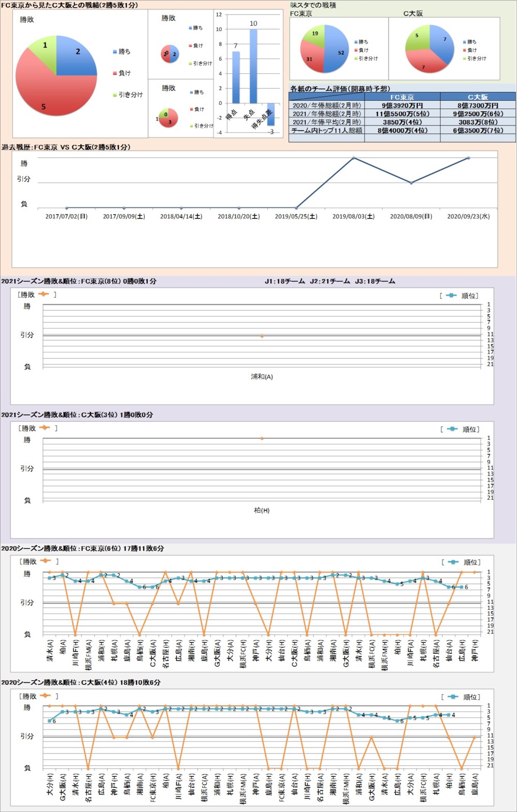Select orange draw point in 2021 FC東京 chart
517x812 pixels.
tap(262, 336)
